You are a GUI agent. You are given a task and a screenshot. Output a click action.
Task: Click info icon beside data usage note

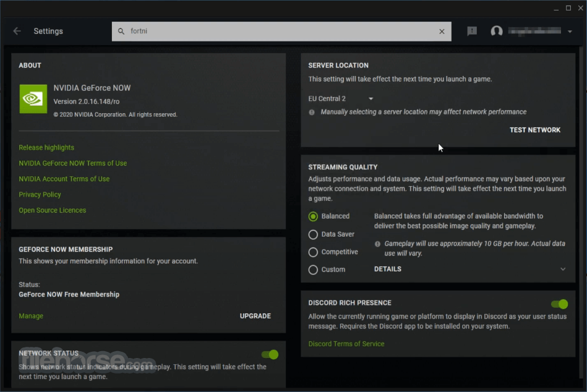click(x=377, y=244)
